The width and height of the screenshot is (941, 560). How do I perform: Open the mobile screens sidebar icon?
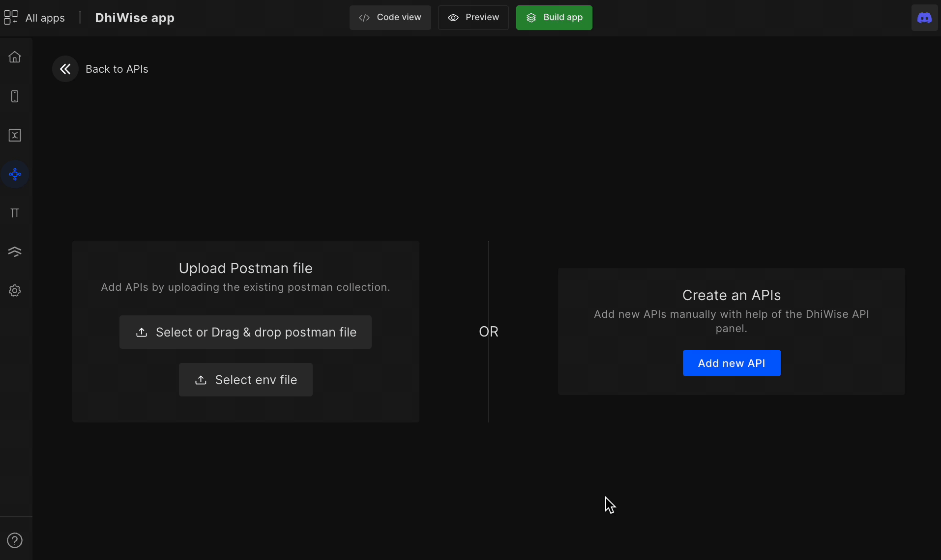[15, 96]
